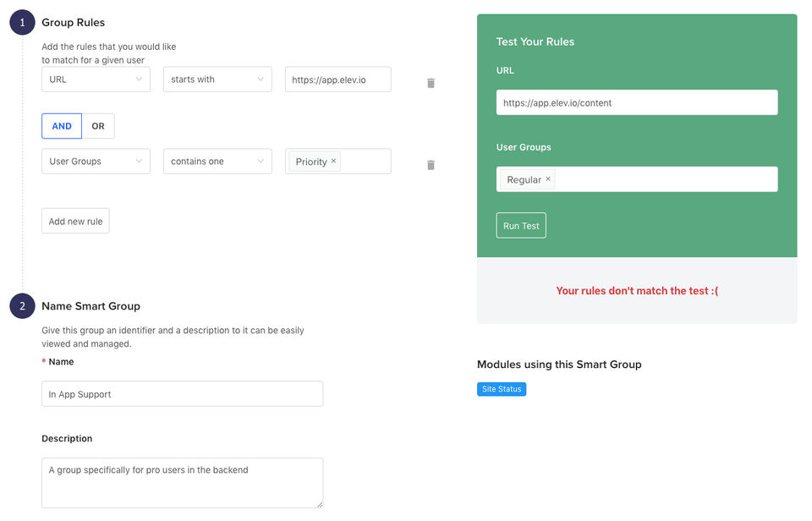Remove the Regular tag from test User Groups
This screenshot has height=521, width=812.
tap(548, 178)
